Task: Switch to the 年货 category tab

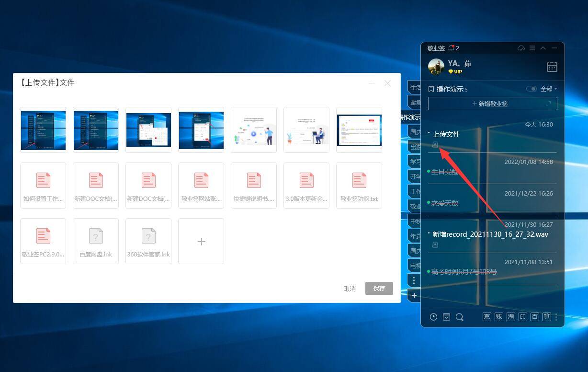Action: [415, 236]
